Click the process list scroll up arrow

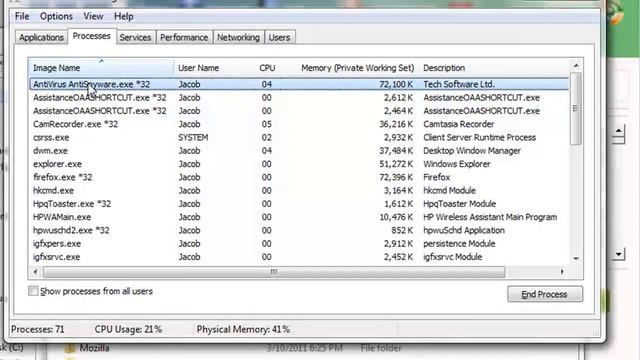[576, 66]
